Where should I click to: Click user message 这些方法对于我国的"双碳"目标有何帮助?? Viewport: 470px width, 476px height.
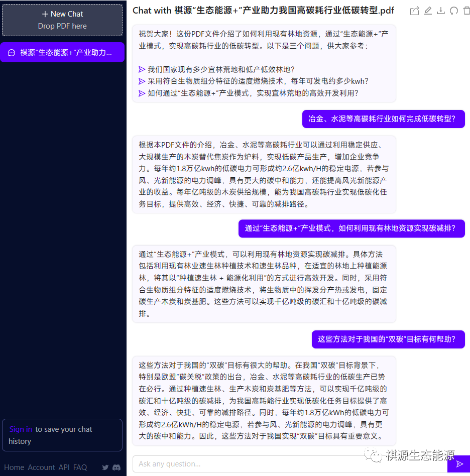[x=388, y=339]
